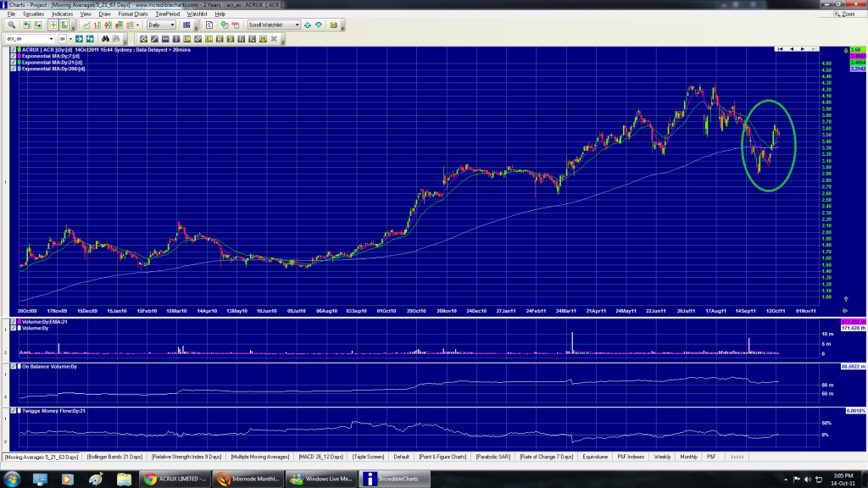The image size is (868, 488).
Task: Switch to the Parabolic SAR tab
Action: tap(493, 457)
